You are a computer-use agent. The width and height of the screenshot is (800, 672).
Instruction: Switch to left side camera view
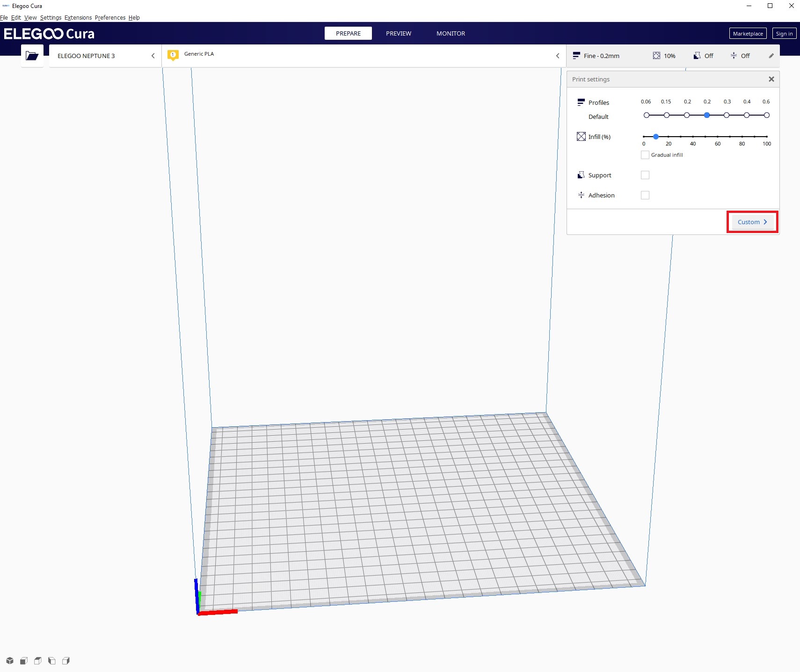52,661
